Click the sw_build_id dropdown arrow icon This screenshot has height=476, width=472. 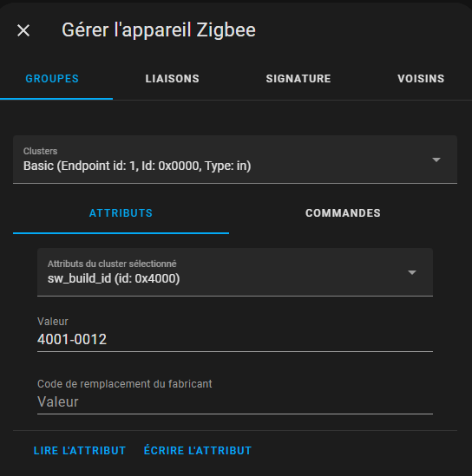pos(412,272)
